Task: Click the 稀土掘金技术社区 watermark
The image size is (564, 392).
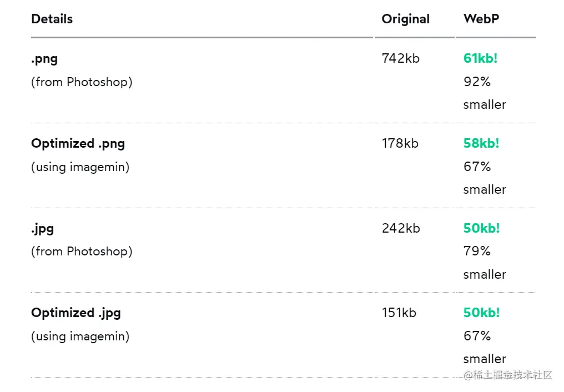Action: (x=508, y=375)
